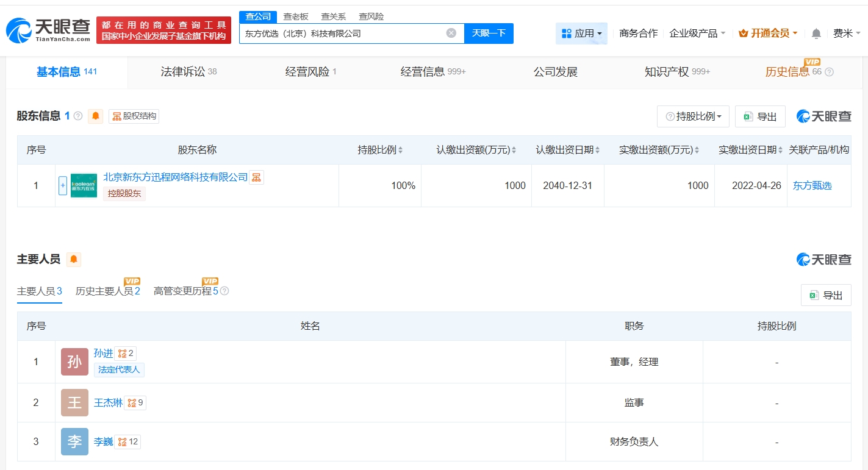Click the notification bell in top header
Image resolution: width=868 pixels, height=470 pixels.
[816, 34]
